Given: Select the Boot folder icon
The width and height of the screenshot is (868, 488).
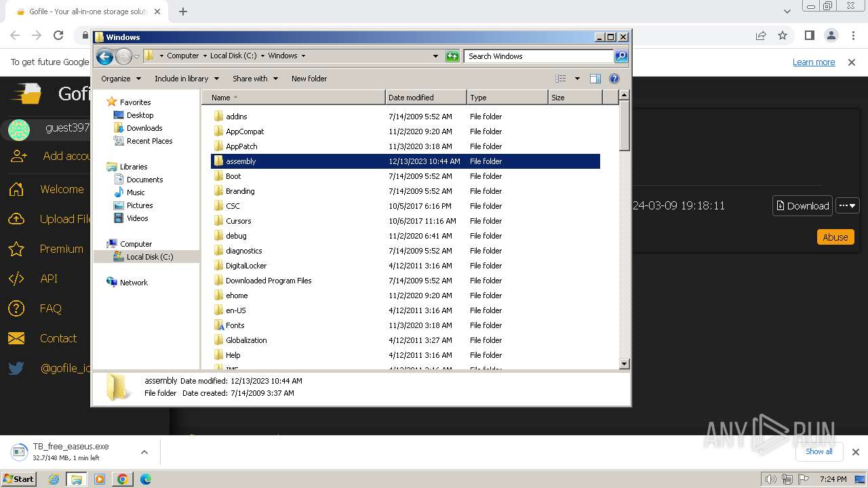Looking at the screenshot, I should pos(218,176).
